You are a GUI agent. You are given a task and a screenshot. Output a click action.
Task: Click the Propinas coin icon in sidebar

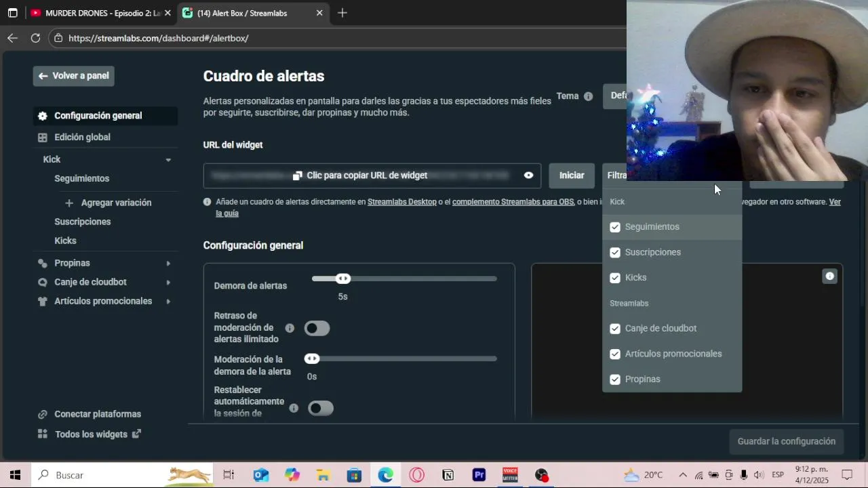coord(43,263)
